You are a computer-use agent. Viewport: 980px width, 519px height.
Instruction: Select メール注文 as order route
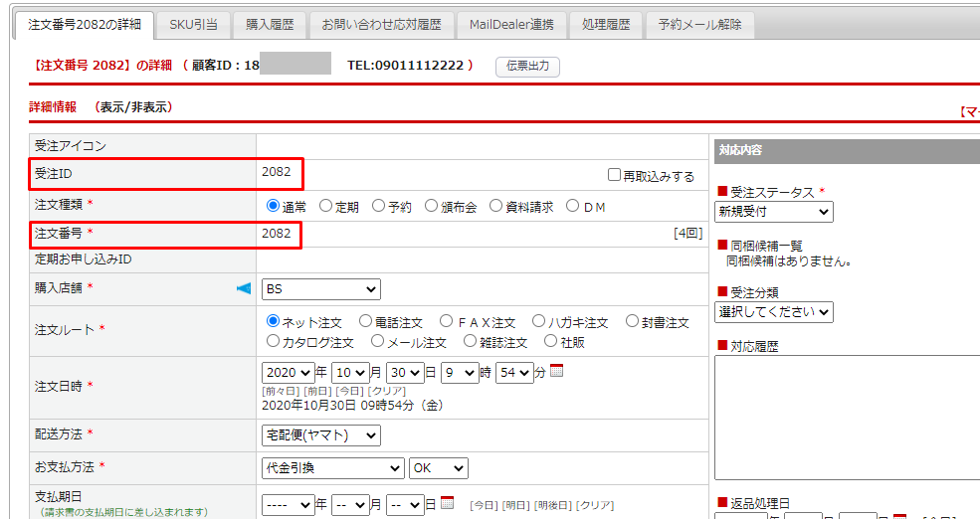377,341
